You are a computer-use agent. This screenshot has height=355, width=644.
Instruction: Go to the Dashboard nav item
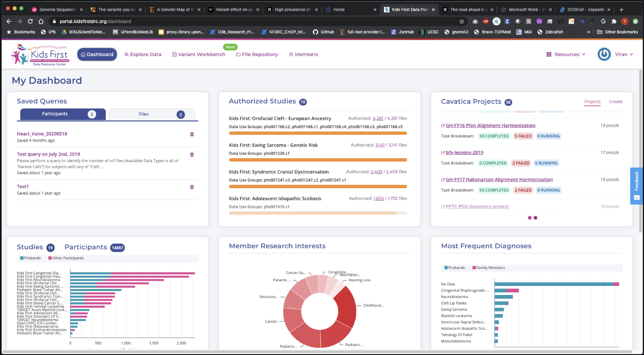click(x=97, y=54)
